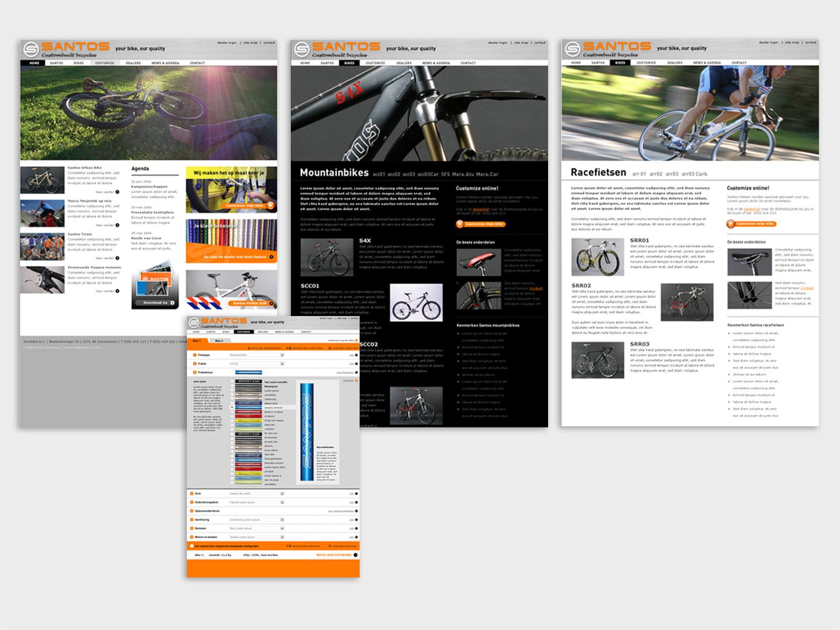Click orange play icon on Racefietsen 'Customize mijn bike'
Screen dimensions: 840x630
coord(730,224)
